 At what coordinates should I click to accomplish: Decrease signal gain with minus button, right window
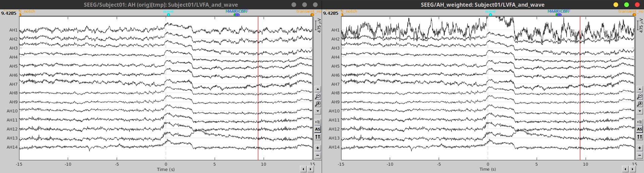[640, 155]
